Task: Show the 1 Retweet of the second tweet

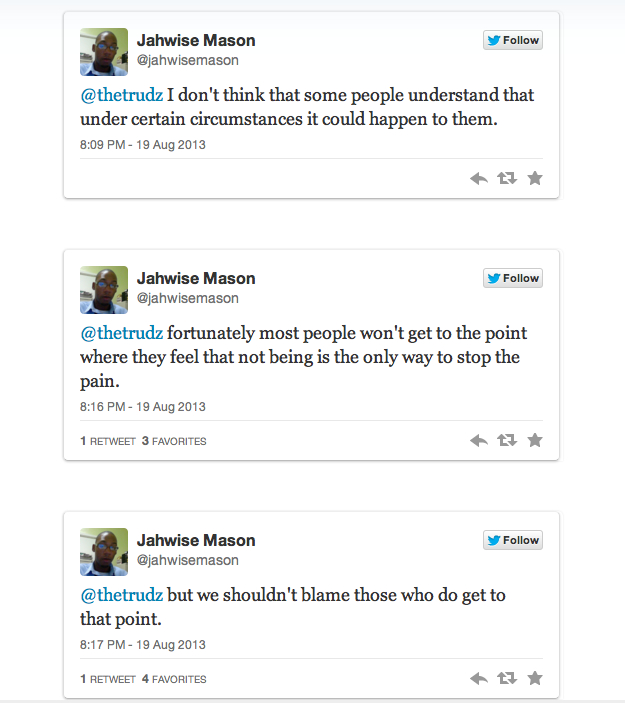Action: tap(108, 441)
